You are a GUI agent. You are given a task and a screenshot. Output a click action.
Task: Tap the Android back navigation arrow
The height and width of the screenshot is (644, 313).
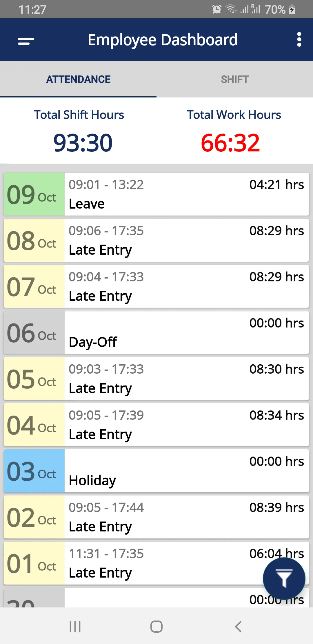(x=238, y=627)
